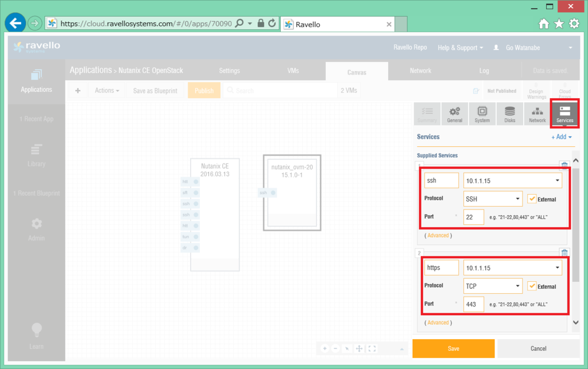
Task: Click the Cancel button
Action: (x=538, y=348)
